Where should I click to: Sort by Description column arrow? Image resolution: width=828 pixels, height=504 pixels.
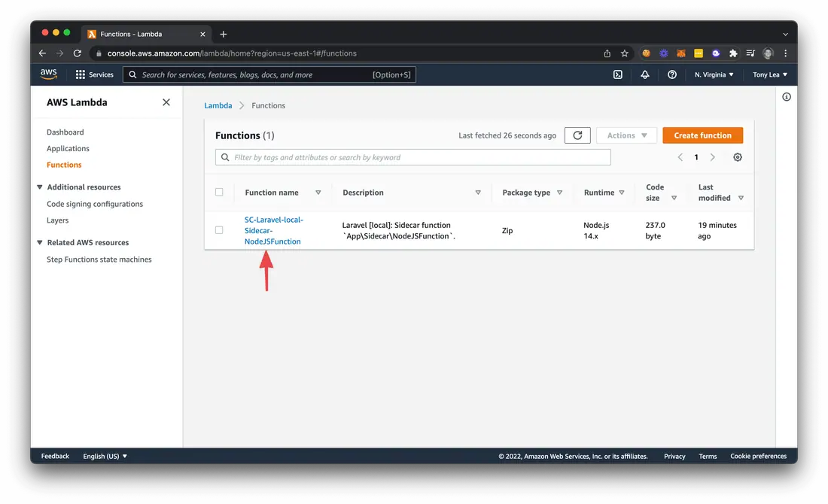(x=478, y=193)
